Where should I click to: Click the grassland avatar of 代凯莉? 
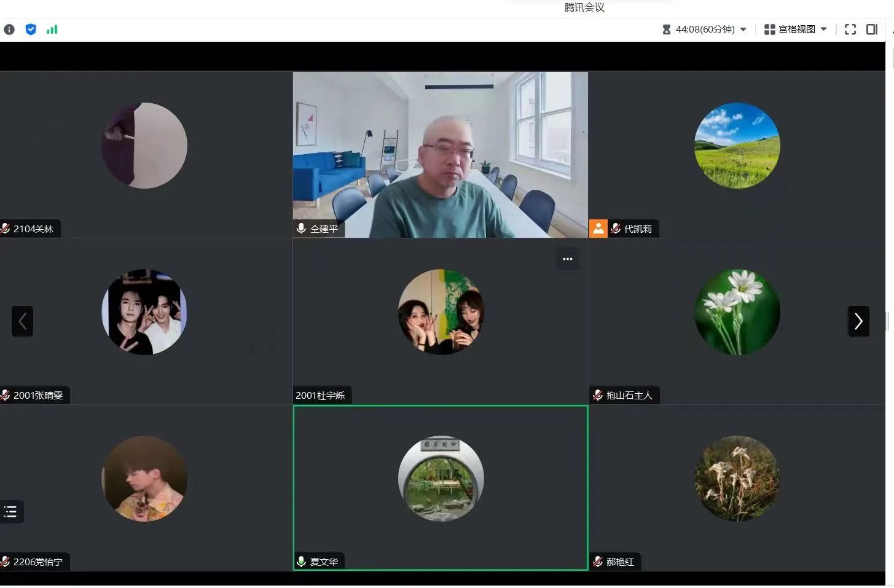737,146
